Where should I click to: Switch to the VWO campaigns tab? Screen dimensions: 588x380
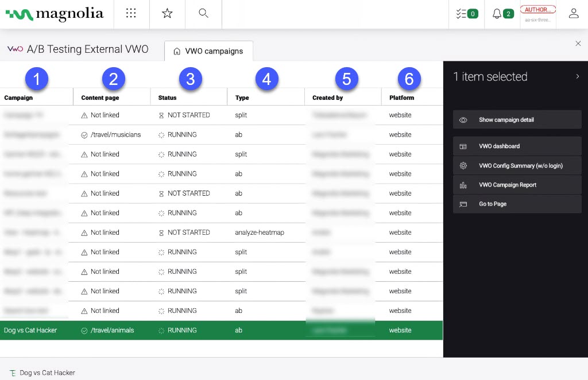[x=208, y=51]
